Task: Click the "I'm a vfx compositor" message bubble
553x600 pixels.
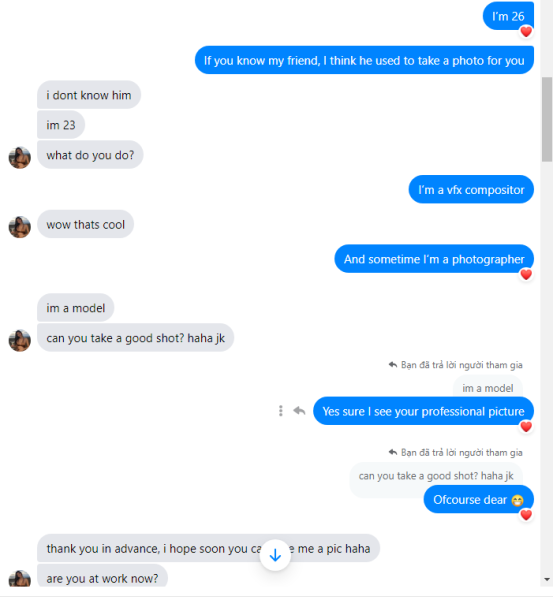Action: click(471, 189)
